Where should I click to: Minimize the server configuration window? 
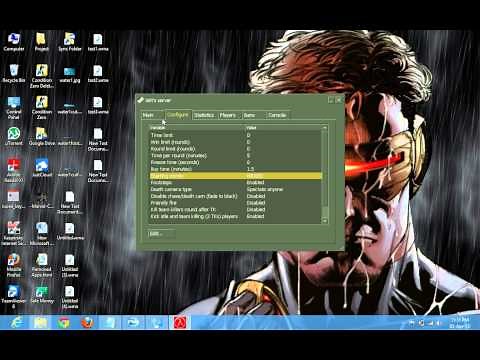(x=331, y=100)
